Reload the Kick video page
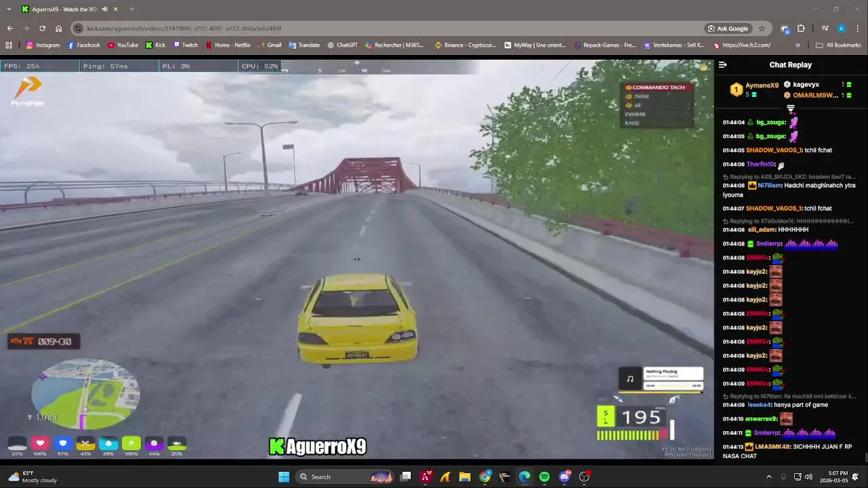Viewport: 868px width, 488px height. [x=42, y=28]
